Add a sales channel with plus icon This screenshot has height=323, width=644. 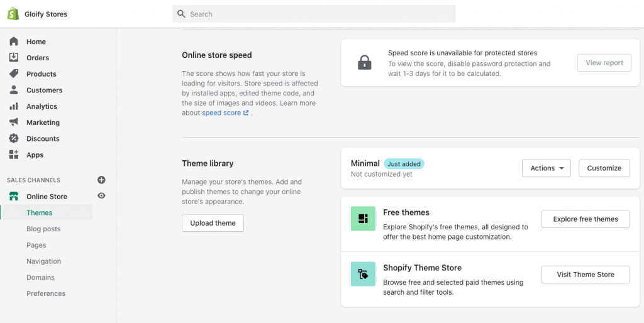tap(101, 180)
